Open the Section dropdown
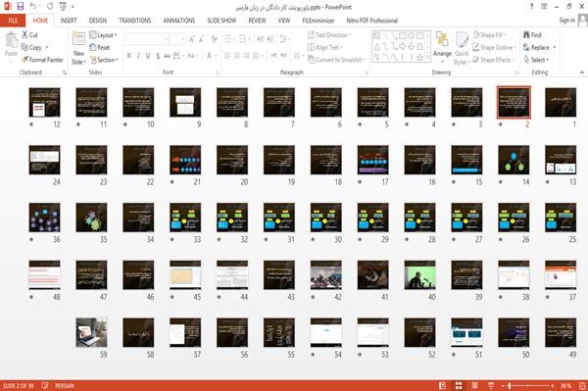This screenshot has height=391, width=588. [104, 60]
